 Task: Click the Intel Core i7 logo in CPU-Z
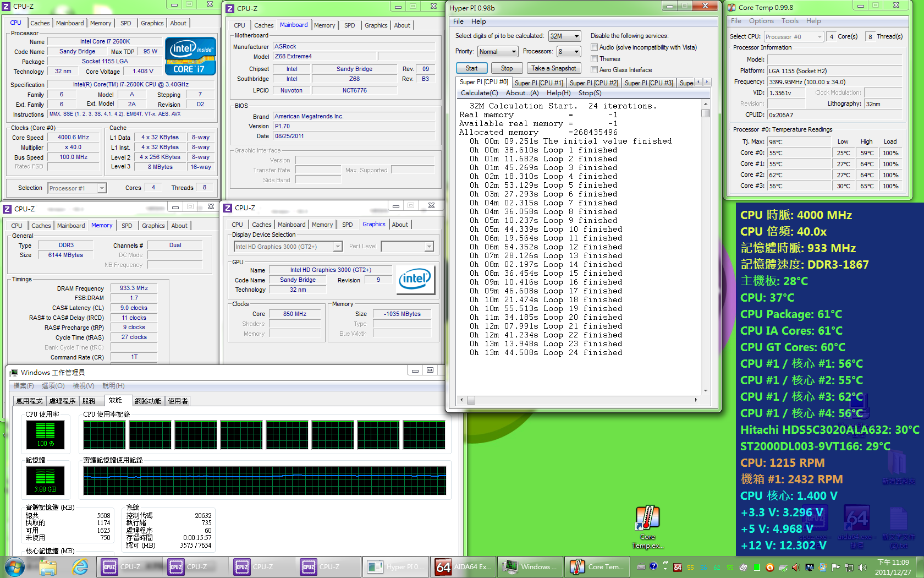(x=190, y=56)
